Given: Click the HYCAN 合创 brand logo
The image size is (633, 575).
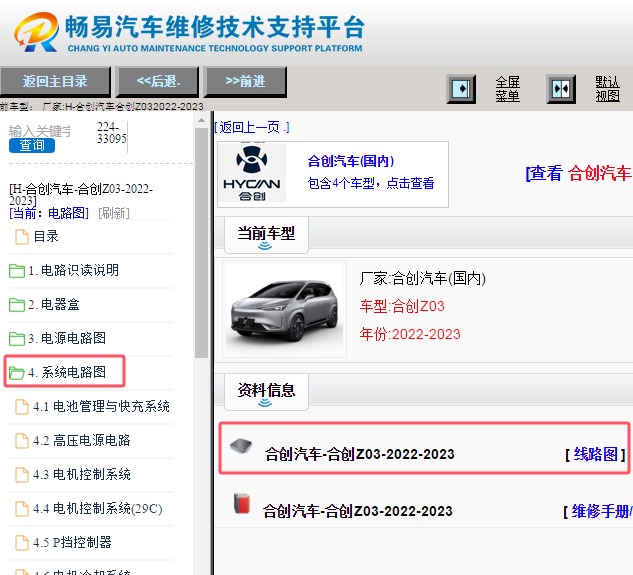Looking at the screenshot, I should tap(252, 173).
